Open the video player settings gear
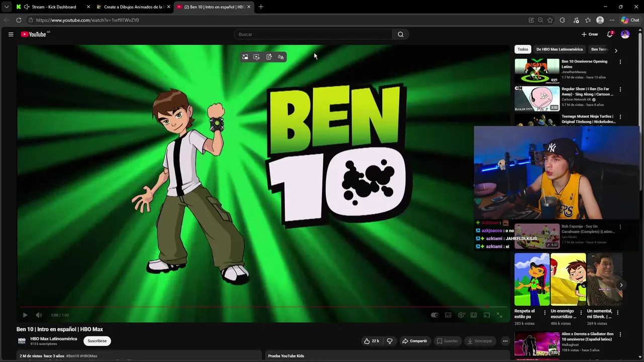Viewport: 644px width, 362px height. point(461,315)
